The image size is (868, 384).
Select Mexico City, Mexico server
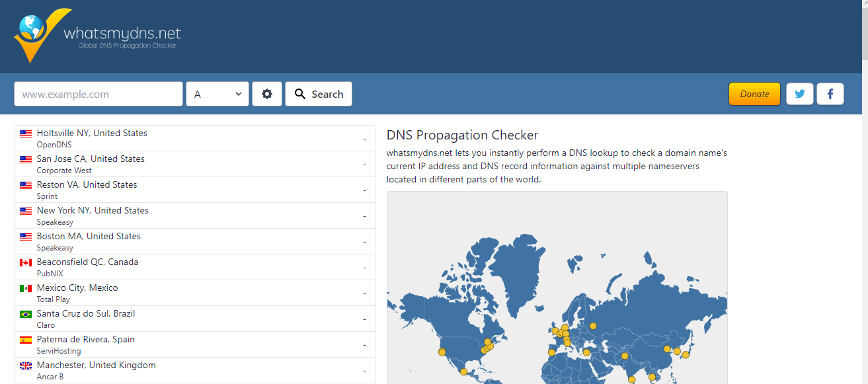(195, 293)
